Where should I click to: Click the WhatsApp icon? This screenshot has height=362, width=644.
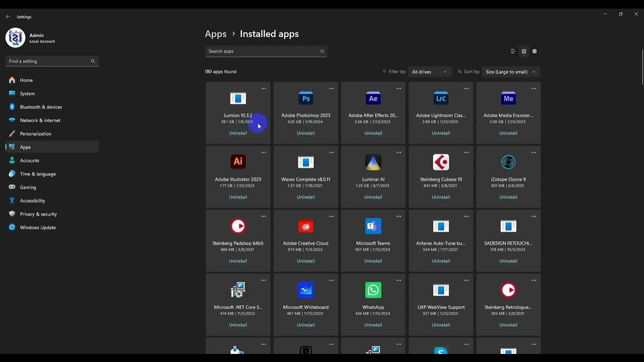[x=373, y=290]
